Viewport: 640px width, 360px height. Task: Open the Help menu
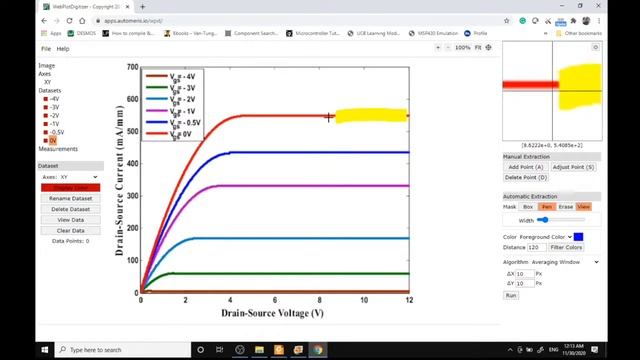pos(63,49)
